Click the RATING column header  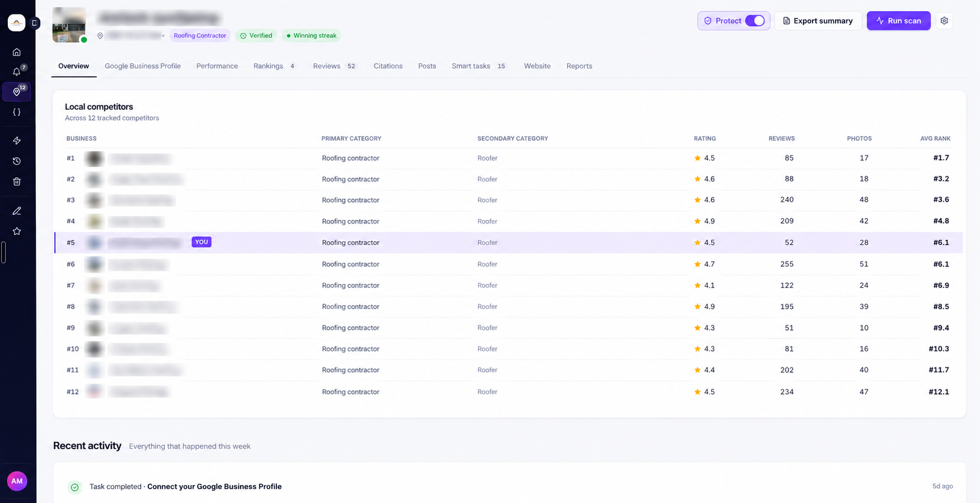(x=705, y=138)
